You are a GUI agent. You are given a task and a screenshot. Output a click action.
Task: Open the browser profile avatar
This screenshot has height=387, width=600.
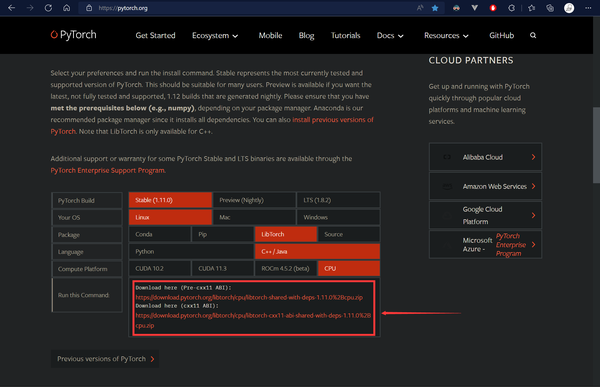point(569,8)
